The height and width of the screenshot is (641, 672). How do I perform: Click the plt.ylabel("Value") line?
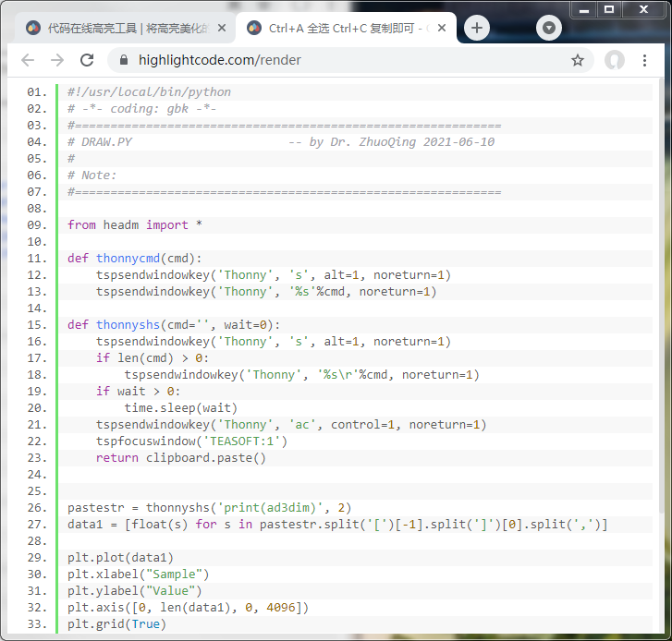[135, 591]
